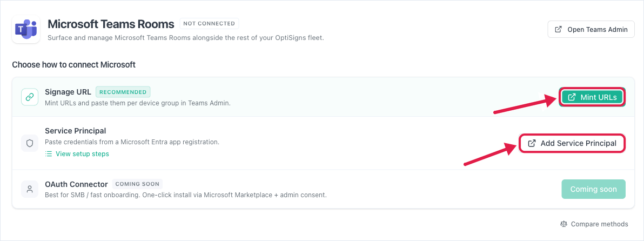The width and height of the screenshot is (644, 241).
Task: Click the Signage URL link icon
Action: coord(30,97)
